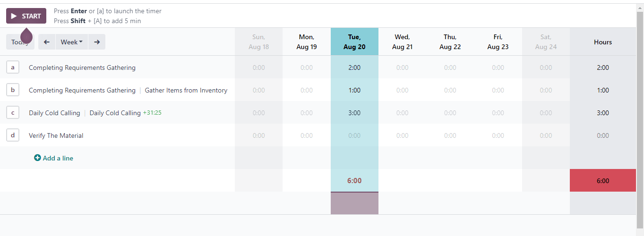
Task: Go to previous week arrow
Action: (x=47, y=42)
